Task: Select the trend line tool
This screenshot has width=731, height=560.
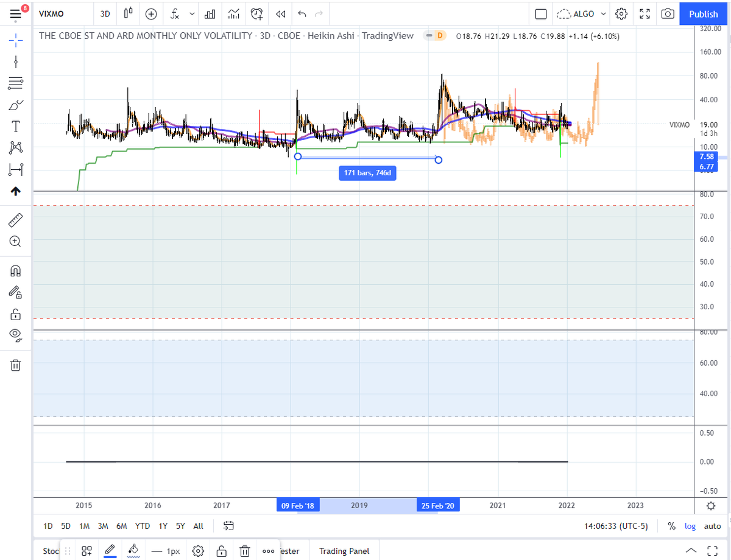Action: (x=16, y=61)
